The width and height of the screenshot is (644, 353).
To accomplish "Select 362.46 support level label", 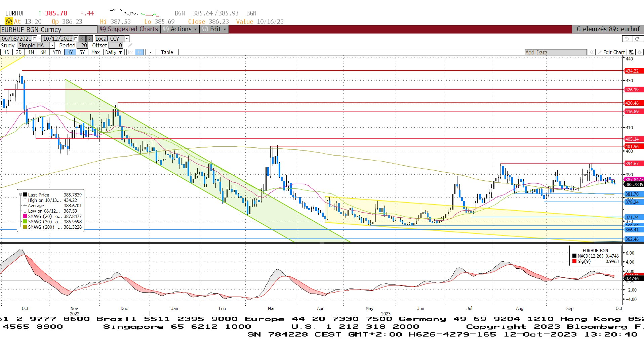I will click(634, 239).
